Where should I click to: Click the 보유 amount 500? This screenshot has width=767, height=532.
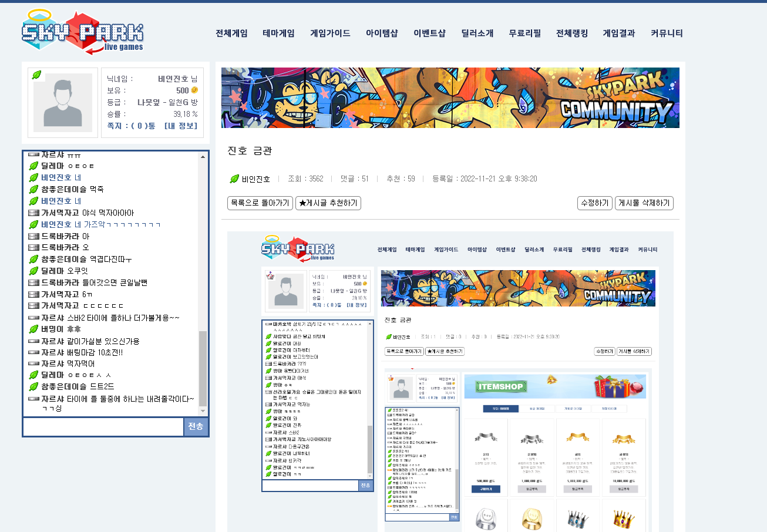183,90
